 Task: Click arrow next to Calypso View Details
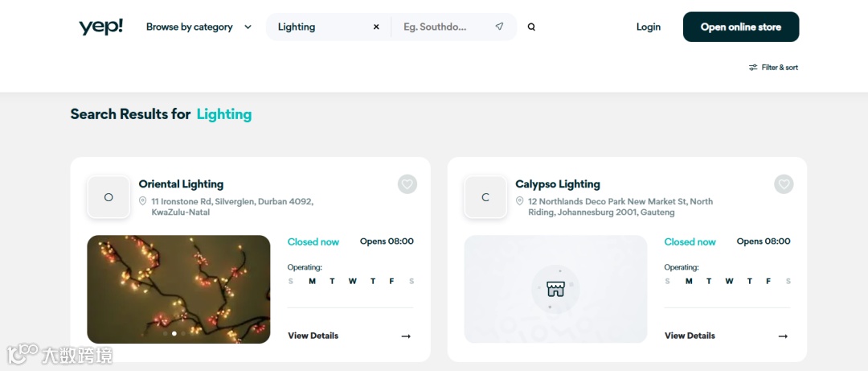click(783, 336)
